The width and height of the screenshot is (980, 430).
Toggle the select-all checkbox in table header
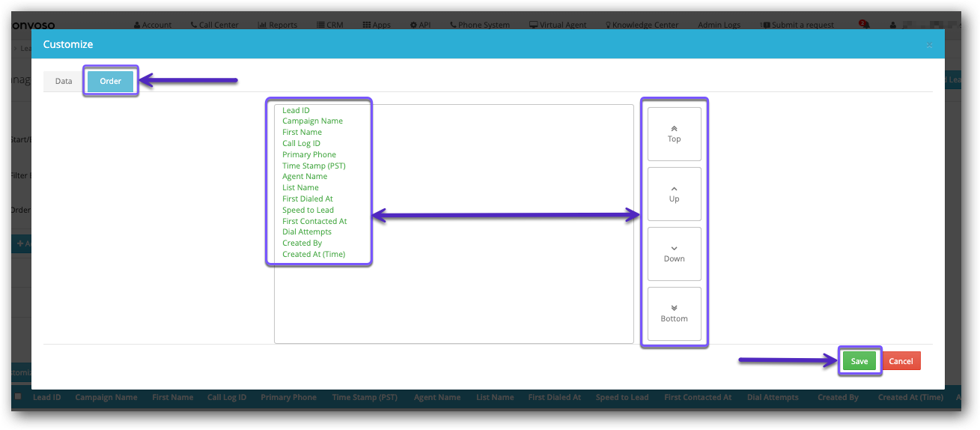(18, 396)
